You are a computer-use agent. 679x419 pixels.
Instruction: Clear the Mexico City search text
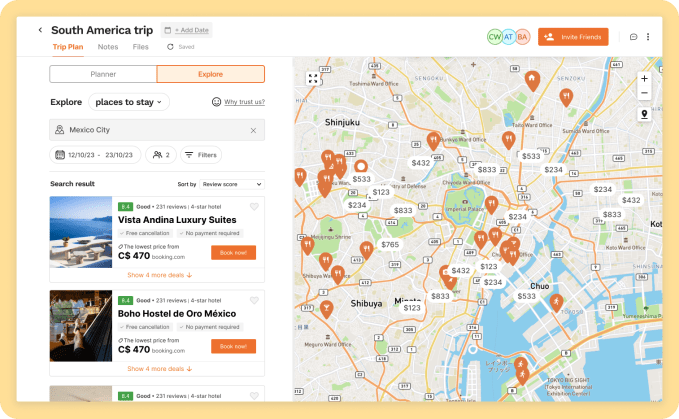click(253, 130)
